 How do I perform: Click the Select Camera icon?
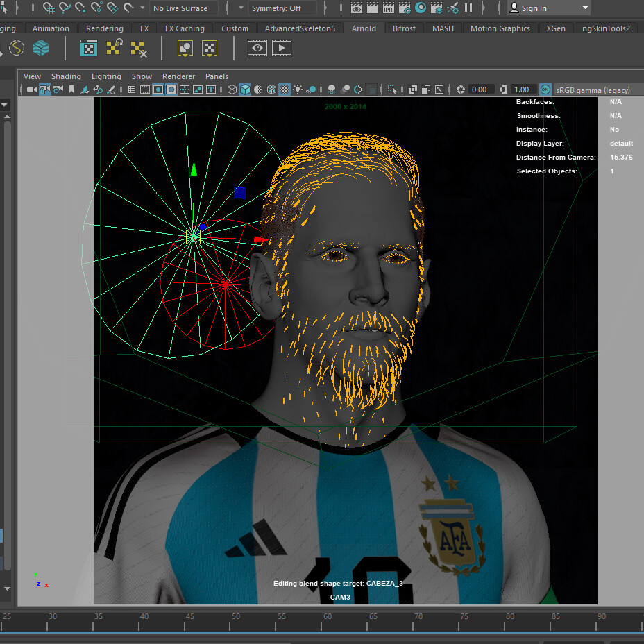click(32, 90)
